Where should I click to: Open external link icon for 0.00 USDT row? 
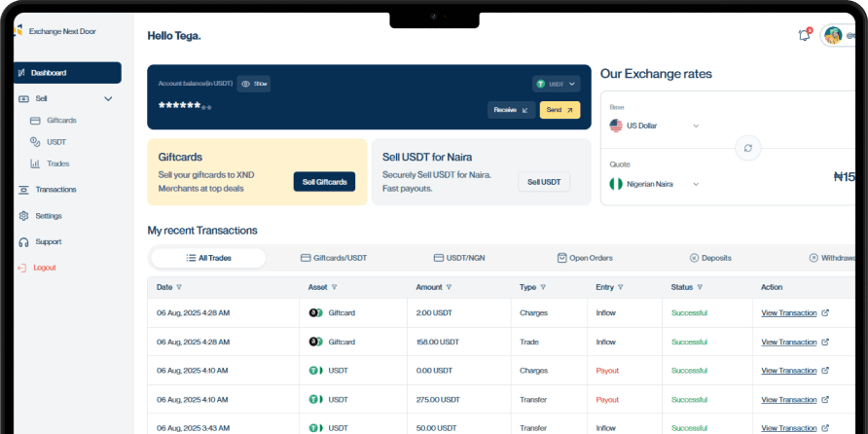pos(825,371)
